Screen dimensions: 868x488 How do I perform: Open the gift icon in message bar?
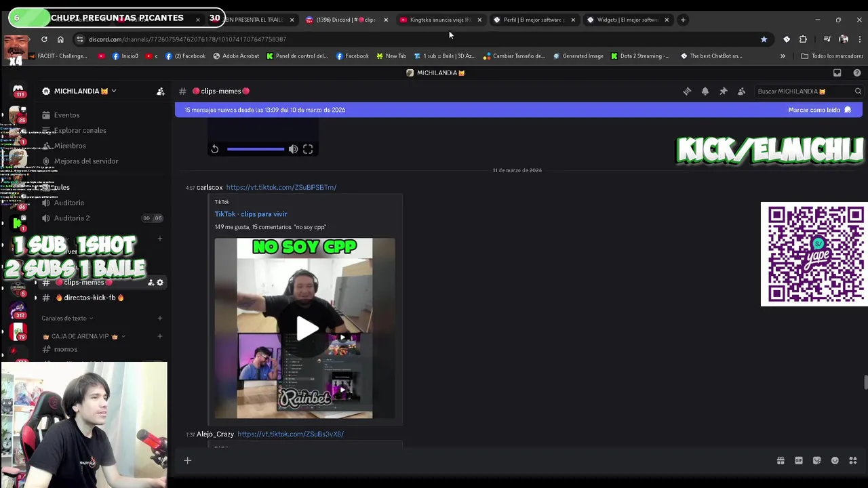coord(781,461)
